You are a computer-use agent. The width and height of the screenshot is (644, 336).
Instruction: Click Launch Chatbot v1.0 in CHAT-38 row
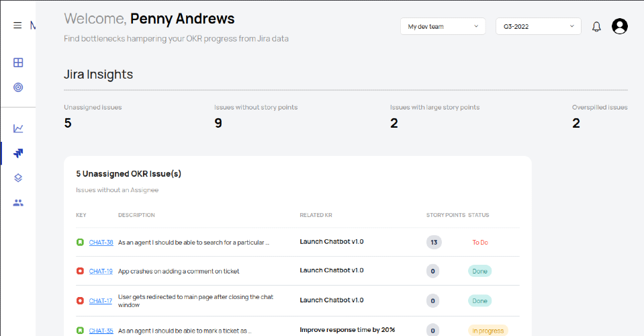(x=332, y=241)
